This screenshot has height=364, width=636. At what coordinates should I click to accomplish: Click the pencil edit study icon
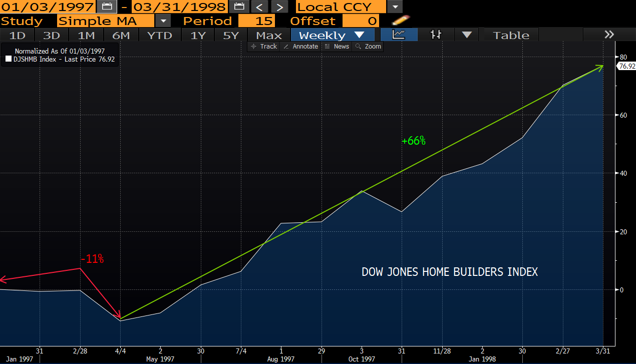point(401,21)
